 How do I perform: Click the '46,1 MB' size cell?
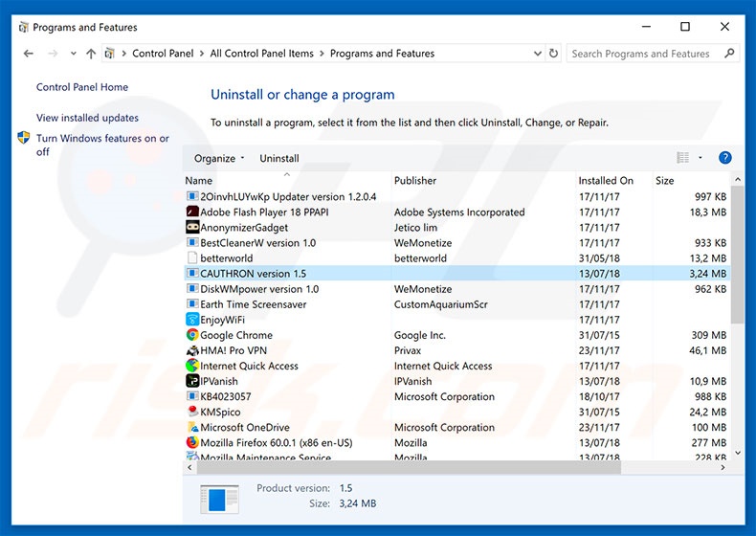tap(707, 350)
